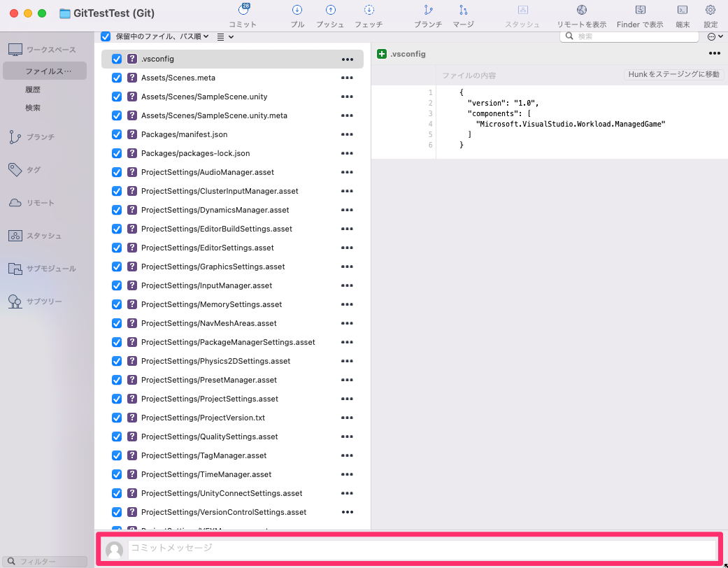Click the マージ (Merge) toolbar icon
Image resolution: width=728 pixels, height=568 pixels.
pos(464,10)
